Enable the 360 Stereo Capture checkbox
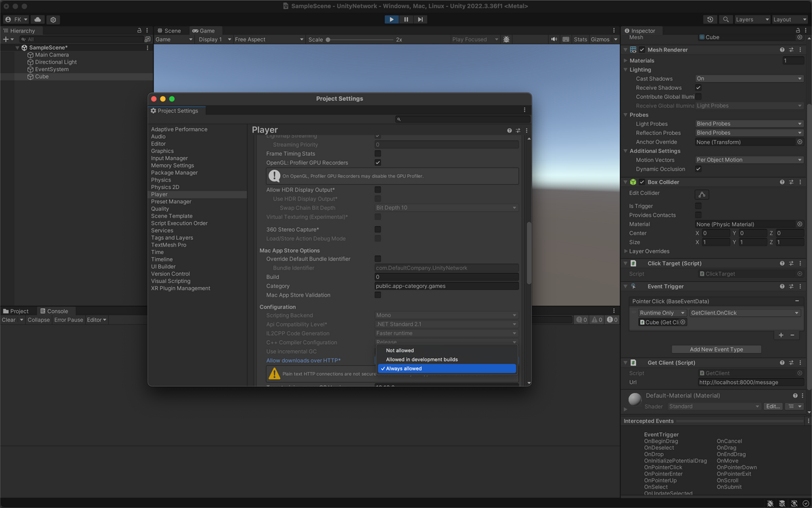The height and width of the screenshot is (508, 812). pos(378,230)
